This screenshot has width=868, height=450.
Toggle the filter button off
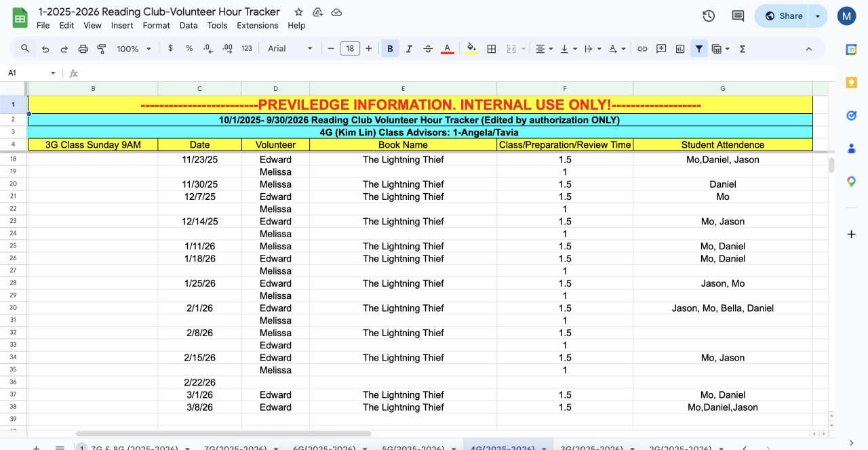point(698,49)
